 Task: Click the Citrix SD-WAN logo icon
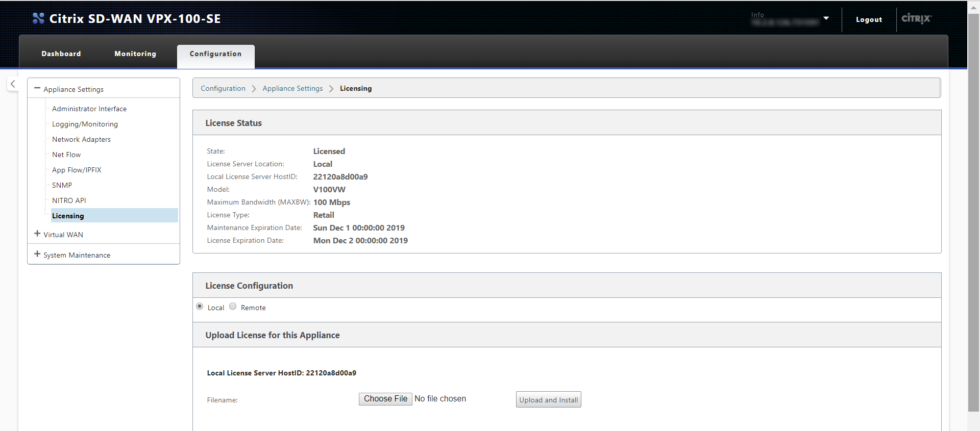pos(38,18)
